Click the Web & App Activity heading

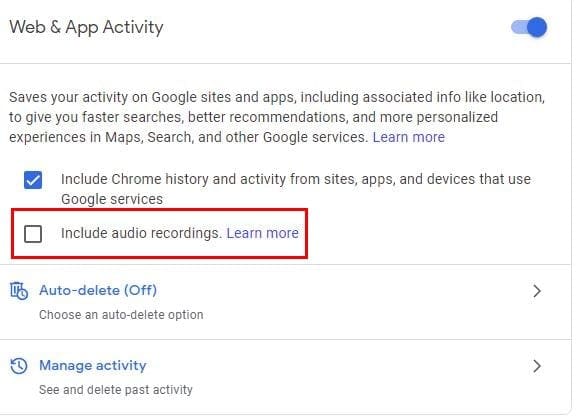pyautogui.click(x=86, y=28)
